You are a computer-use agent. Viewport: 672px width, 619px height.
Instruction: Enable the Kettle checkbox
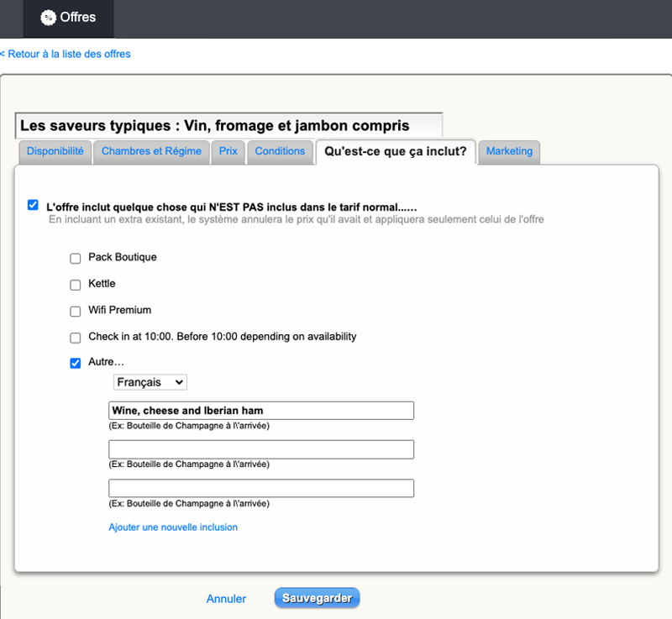pos(76,285)
